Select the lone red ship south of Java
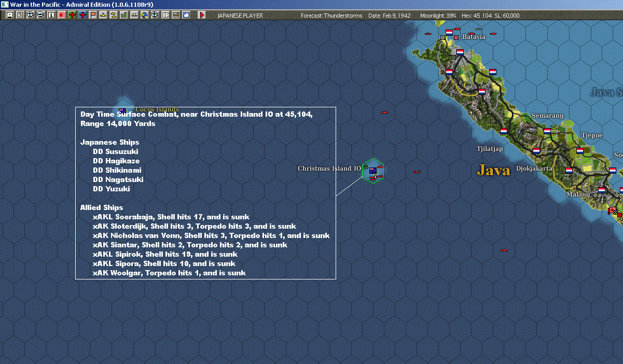Image resolution: width=623 pixels, height=364 pixels. pos(503,250)
